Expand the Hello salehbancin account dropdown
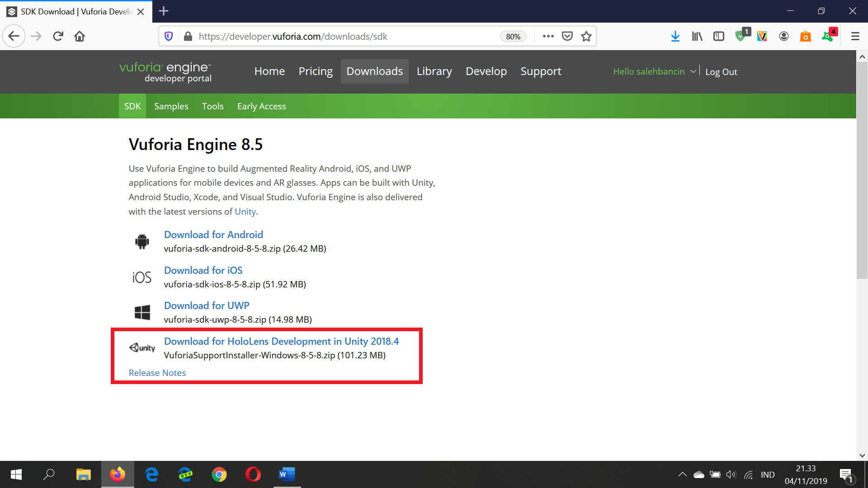The height and width of the screenshot is (488, 868). point(654,71)
